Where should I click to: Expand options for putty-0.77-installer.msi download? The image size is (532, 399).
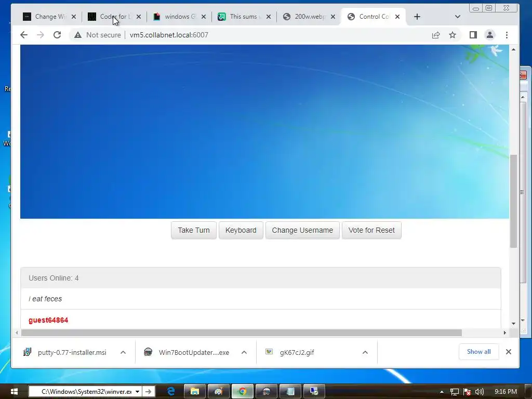click(x=123, y=353)
